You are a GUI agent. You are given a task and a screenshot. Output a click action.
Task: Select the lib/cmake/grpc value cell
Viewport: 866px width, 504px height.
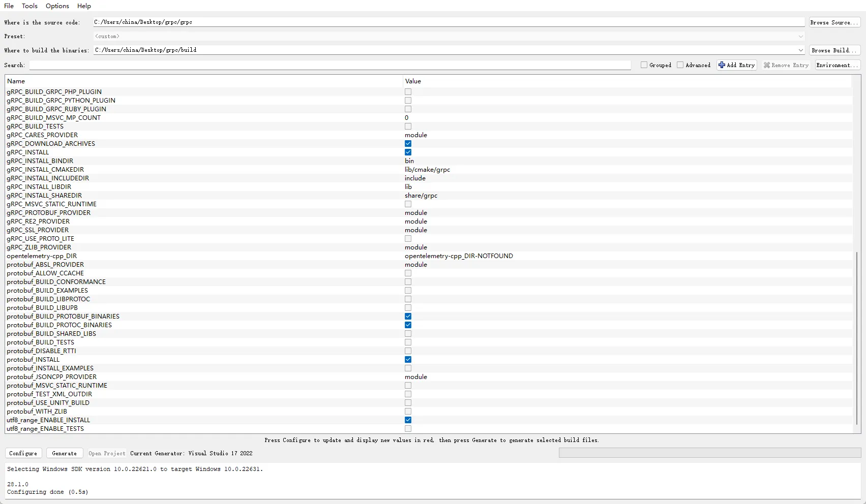pos(428,170)
